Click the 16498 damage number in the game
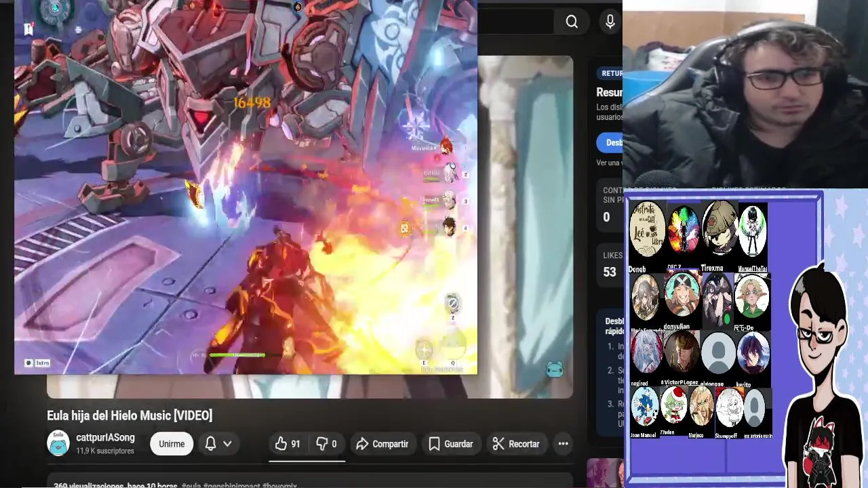868x488 pixels. [x=252, y=102]
